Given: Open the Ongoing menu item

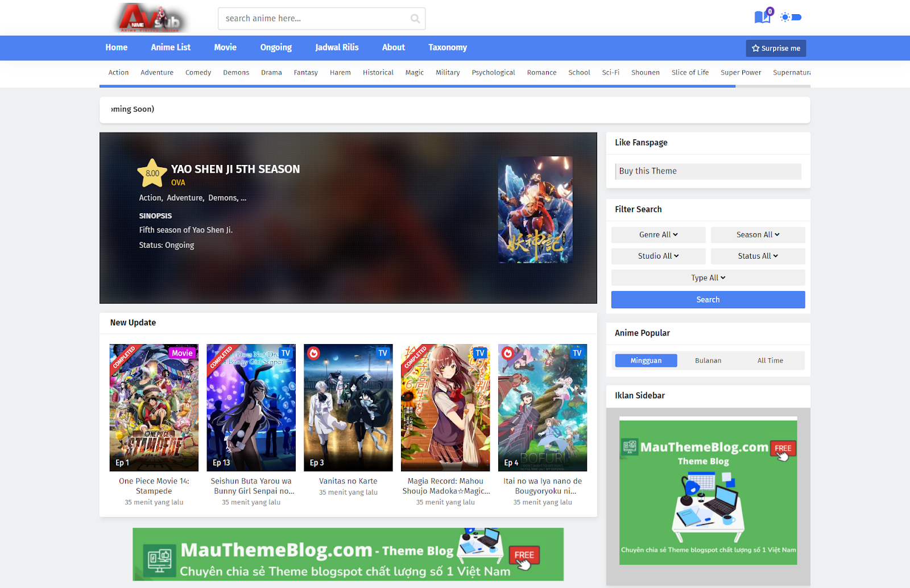Looking at the screenshot, I should pyautogui.click(x=276, y=48).
